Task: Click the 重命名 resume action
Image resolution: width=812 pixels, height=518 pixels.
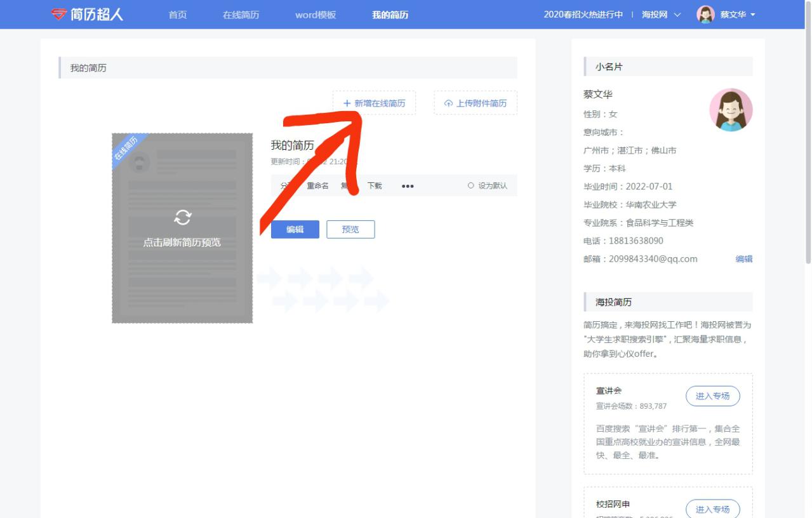Action: 317,186
